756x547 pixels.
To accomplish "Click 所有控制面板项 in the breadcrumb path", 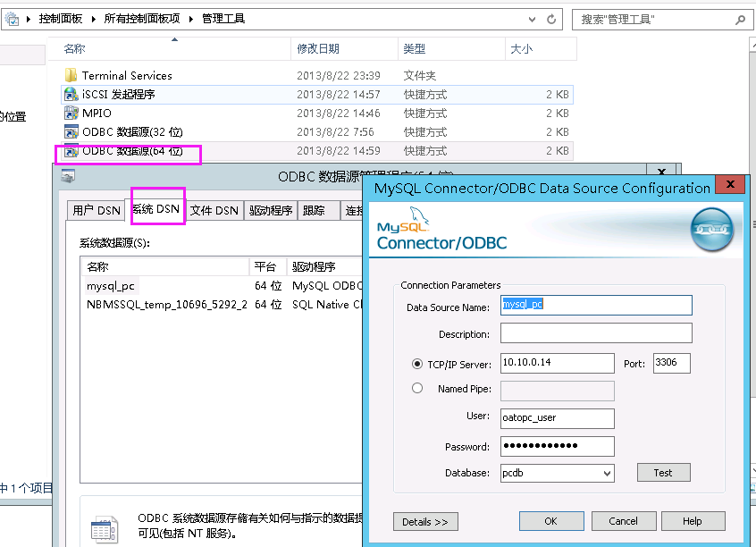I will click(142, 19).
